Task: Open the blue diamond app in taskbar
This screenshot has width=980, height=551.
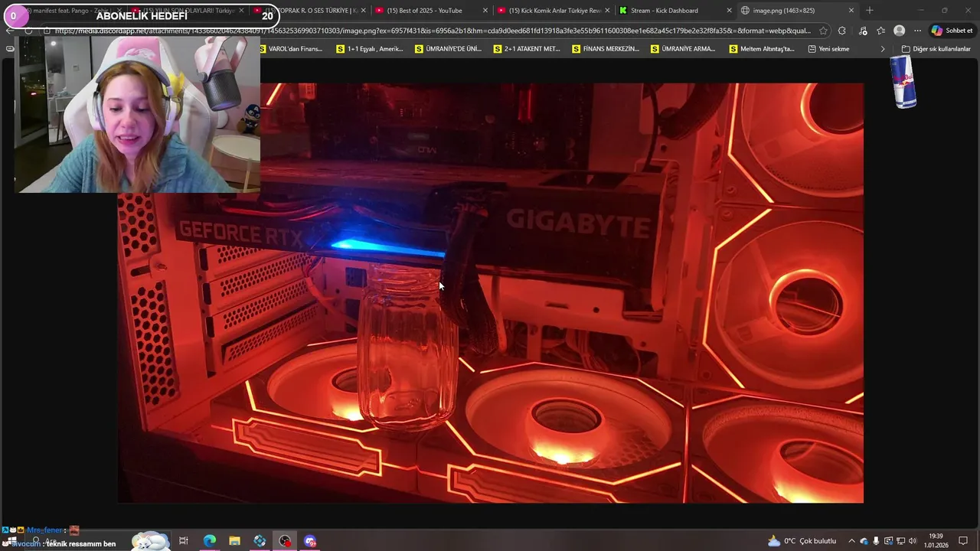Action: tap(260, 541)
